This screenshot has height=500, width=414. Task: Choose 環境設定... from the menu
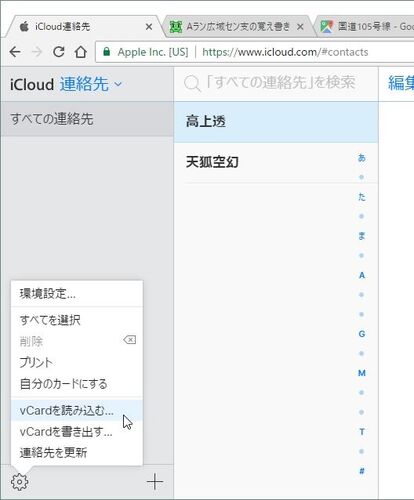(x=77, y=294)
